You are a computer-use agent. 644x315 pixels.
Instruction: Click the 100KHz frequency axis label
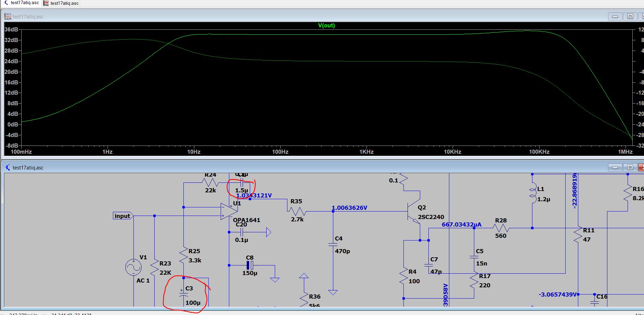[x=539, y=152]
